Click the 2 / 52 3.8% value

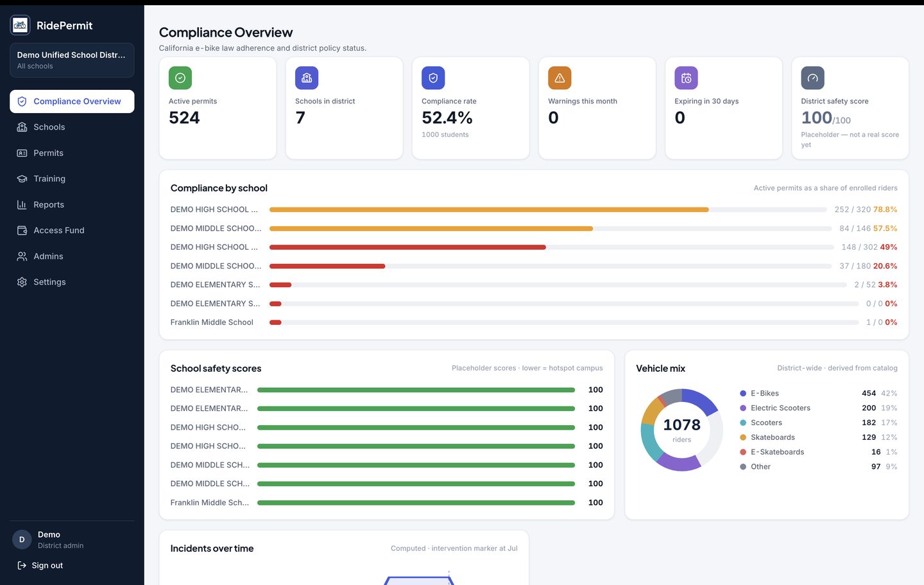[x=876, y=284]
